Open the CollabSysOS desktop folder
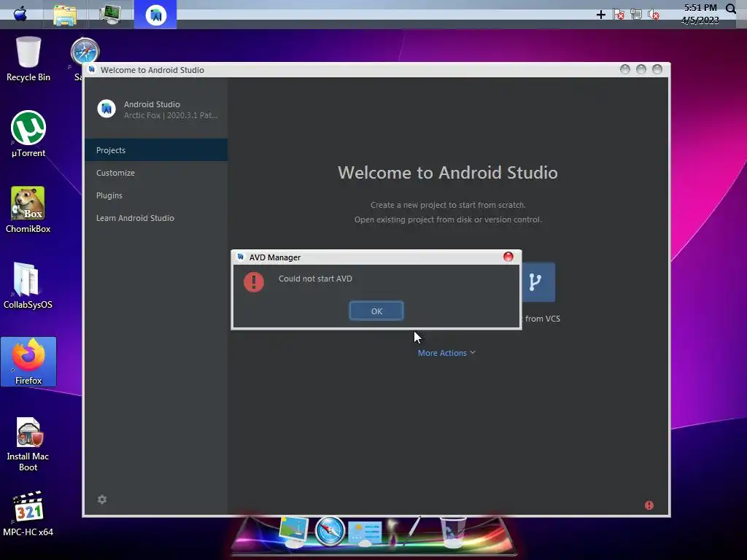Viewport: 747px width, 560px height. pyautogui.click(x=28, y=285)
